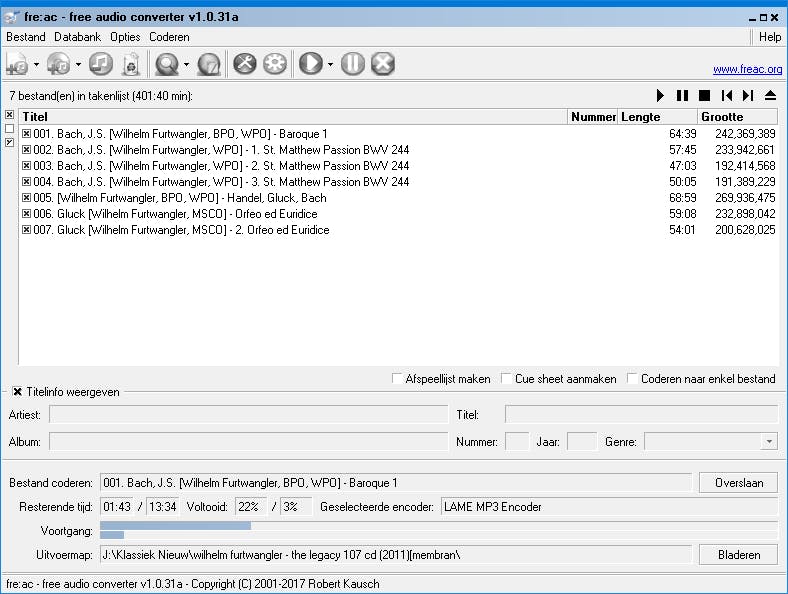Screen dimensions: 788x594
Task: Expand the start encoding dropdown arrow
Action: coord(330,64)
